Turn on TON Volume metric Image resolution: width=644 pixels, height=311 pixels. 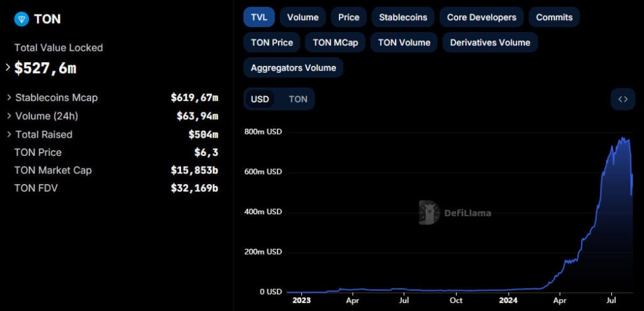pos(404,43)
